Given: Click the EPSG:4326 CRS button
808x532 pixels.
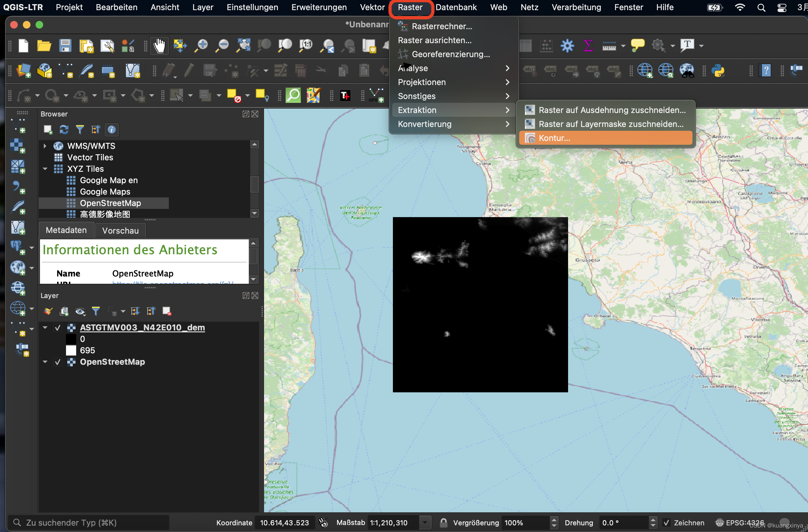Looking at the screenshot, I should point(739,522).
